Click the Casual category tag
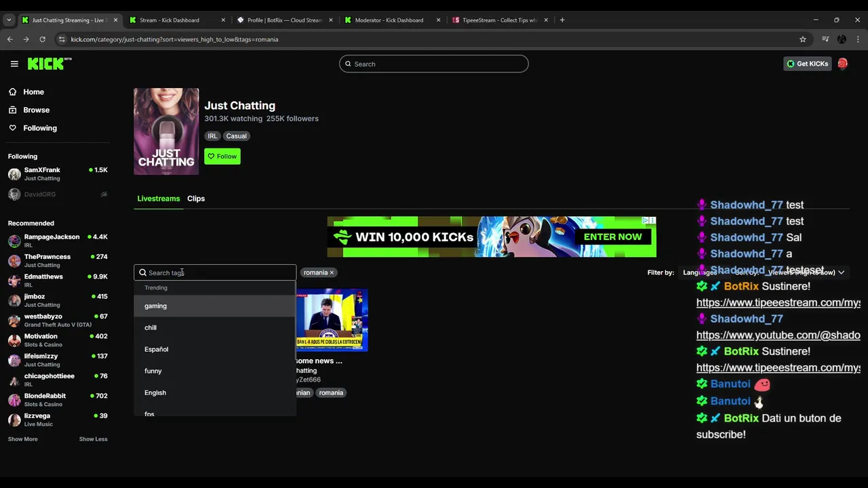 237,136
